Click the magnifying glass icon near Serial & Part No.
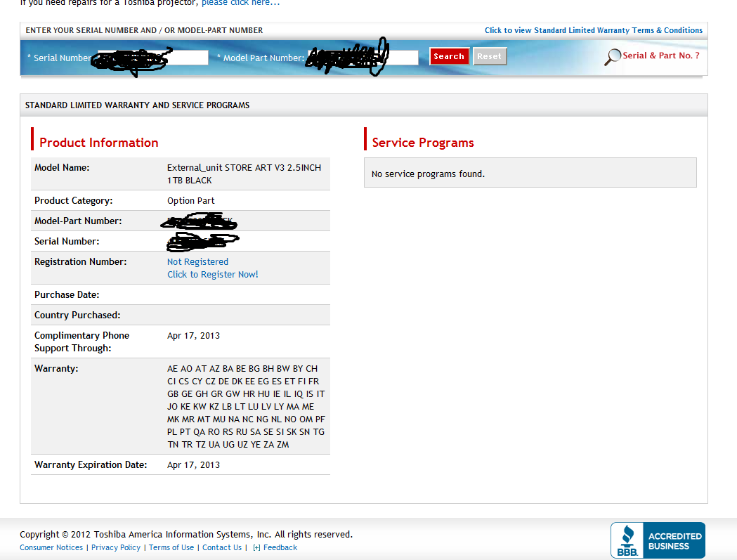The height and width of the screenshot is (560, 737). click(x=613, y=57)
